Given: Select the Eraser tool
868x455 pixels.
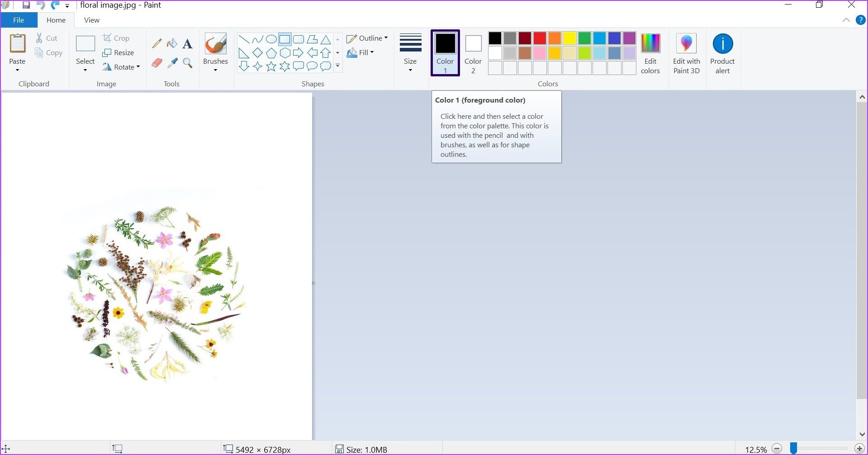Looking at the screenshot, I should click(157, 63).
